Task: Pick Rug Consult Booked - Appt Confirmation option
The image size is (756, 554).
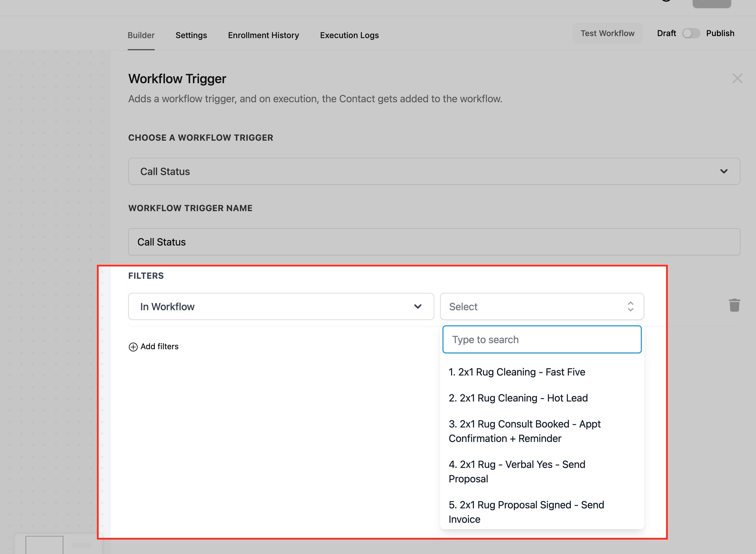Action: click(524, 431)
